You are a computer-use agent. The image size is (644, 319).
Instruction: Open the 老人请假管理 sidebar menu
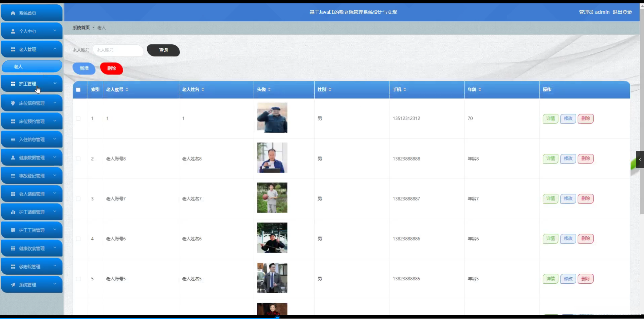click(32, 194)
